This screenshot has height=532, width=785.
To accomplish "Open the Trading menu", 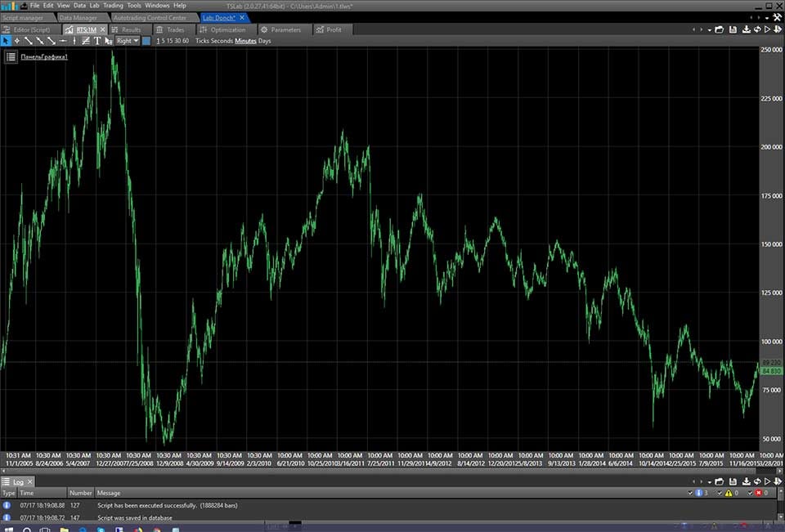I will click(113, 4).
